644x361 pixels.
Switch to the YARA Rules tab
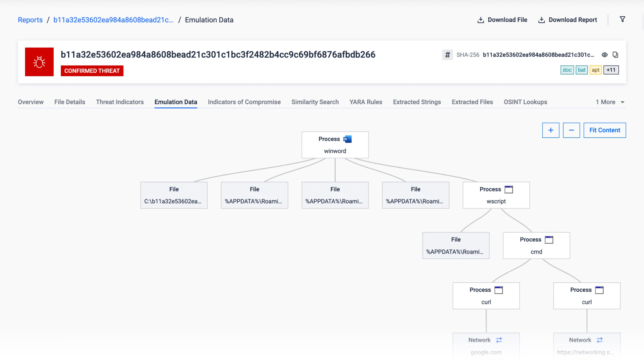click(x=366, y=102)
